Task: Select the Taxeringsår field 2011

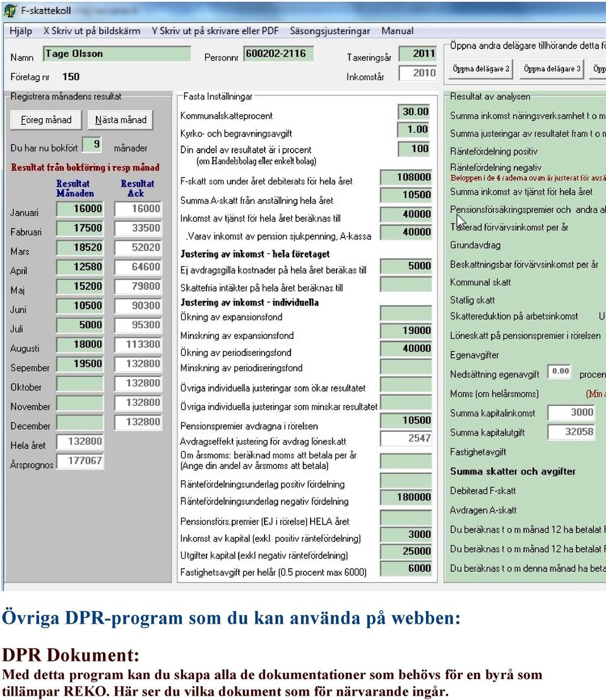Action: pyautogui.click(x=417, y=54)
